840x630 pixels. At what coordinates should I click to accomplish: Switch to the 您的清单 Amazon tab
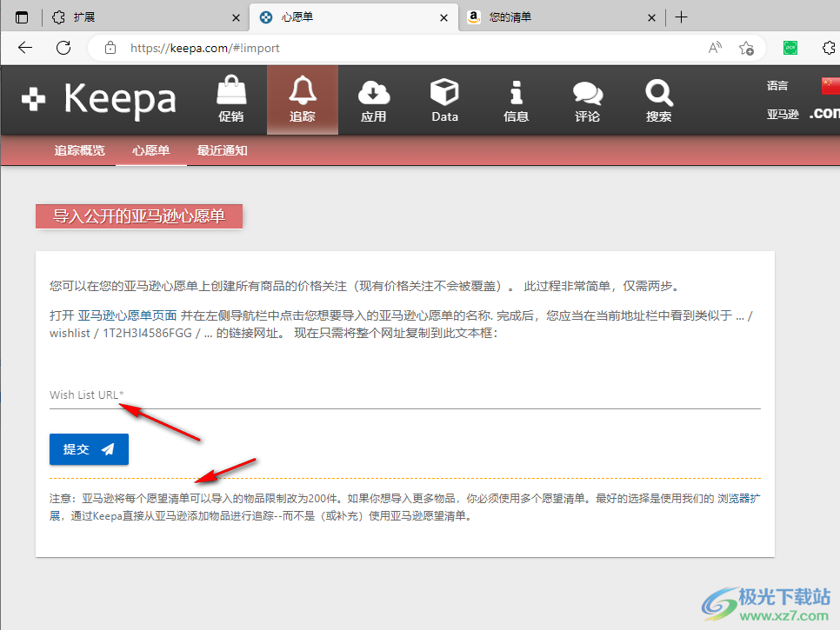click(x=561, y=17)
